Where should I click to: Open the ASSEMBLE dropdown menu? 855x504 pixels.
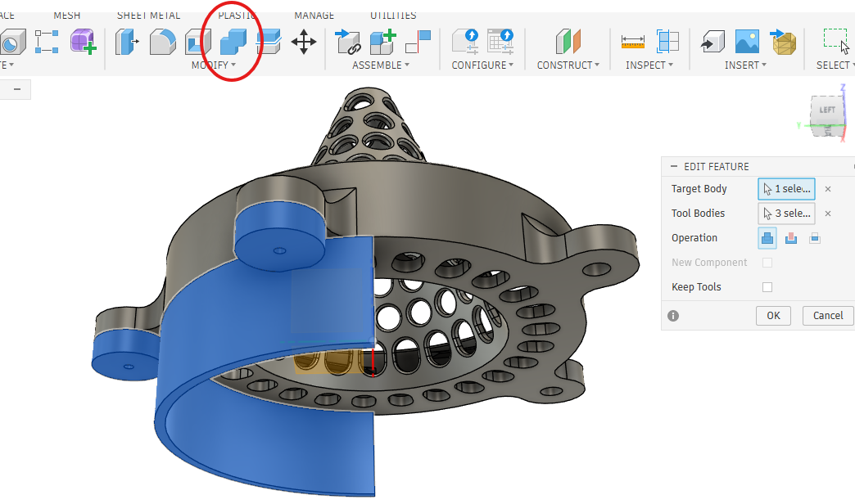coord(380,65)
